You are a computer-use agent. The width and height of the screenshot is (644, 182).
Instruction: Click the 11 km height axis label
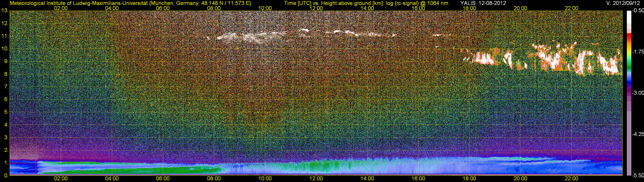[x=5, y=36]
